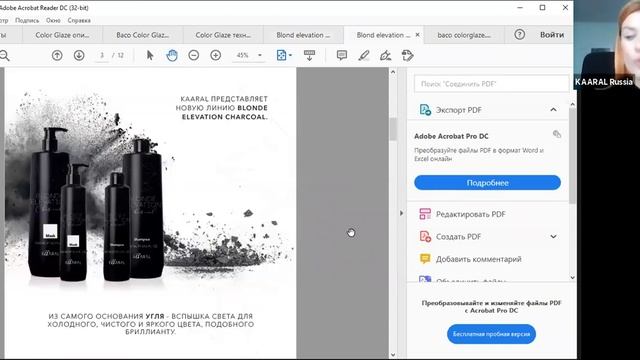Click the tools pane scroll up arrow

click(x=572, y=104)
